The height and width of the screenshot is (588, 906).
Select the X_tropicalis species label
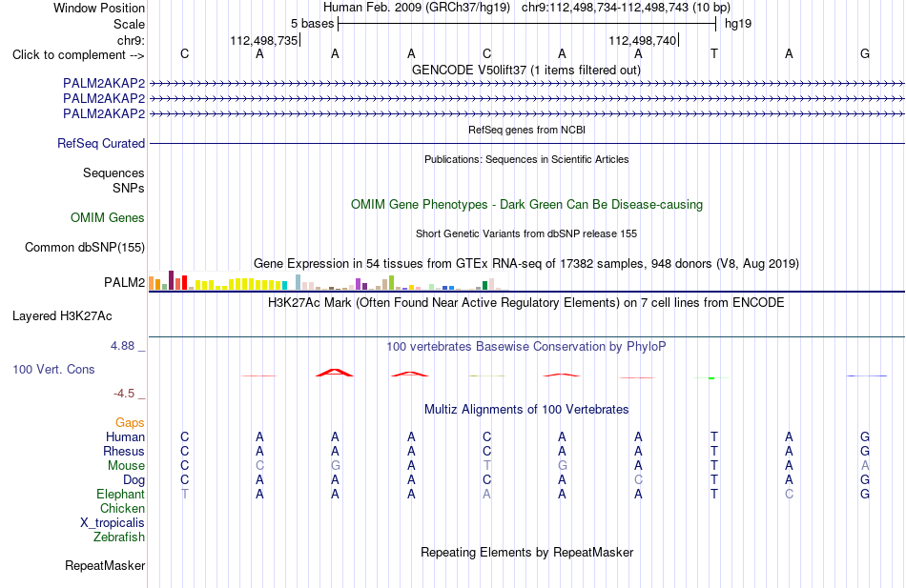click(113, 523)
